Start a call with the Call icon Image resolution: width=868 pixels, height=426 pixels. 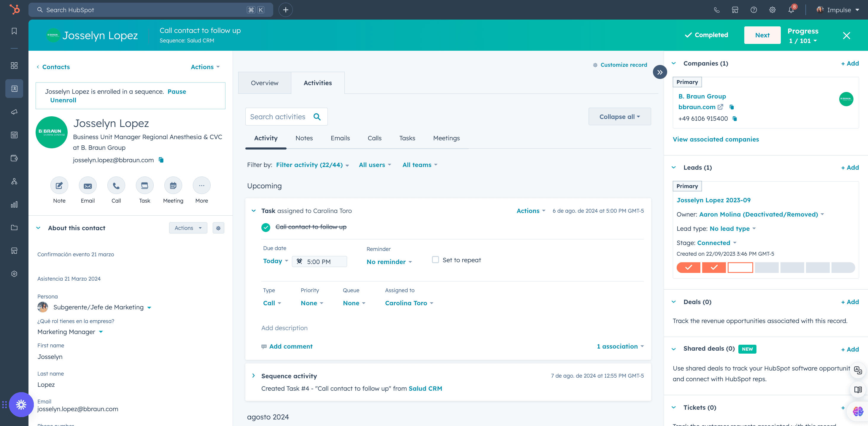pyautogui.click(x=116, y=185)
